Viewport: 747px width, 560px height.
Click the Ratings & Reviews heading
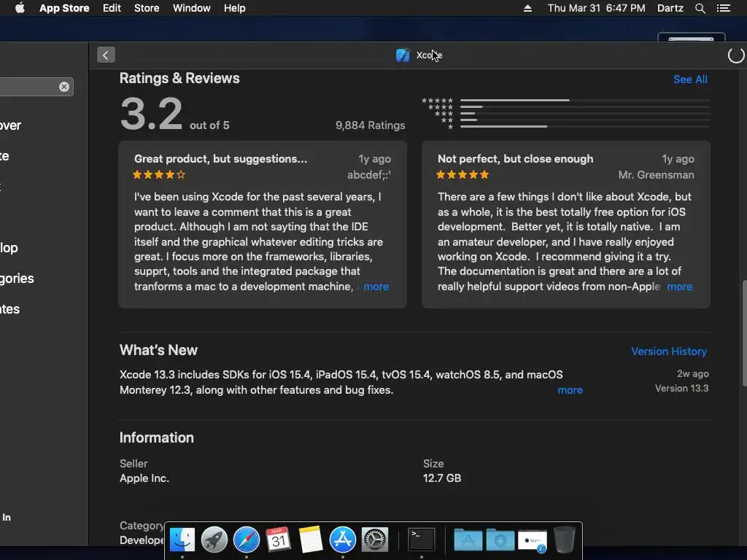(x=179, y=78)
